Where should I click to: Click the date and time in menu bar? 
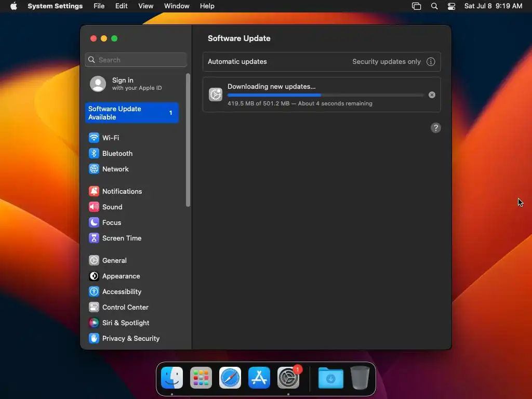pyautogui.click(x=493, y=6)
